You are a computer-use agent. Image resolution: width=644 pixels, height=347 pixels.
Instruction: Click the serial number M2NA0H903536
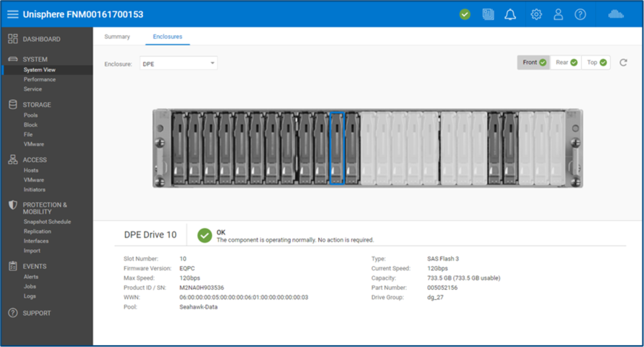click(201, 288)
